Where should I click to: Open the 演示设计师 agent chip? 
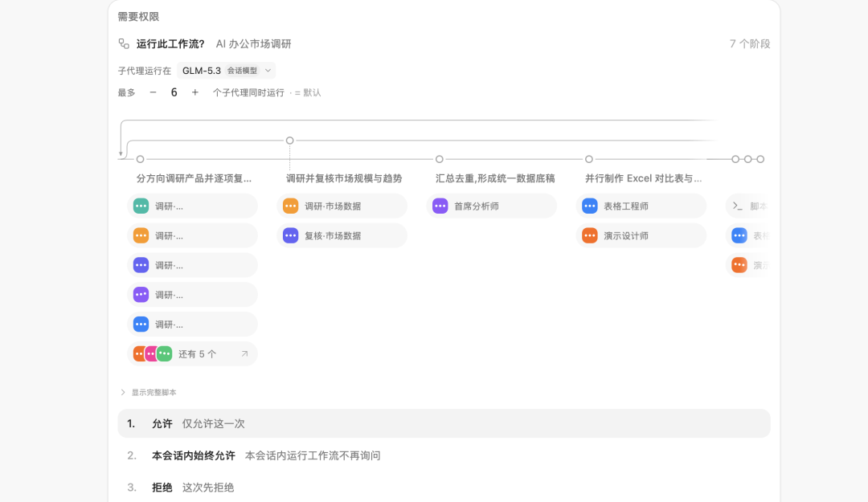click(x=641, y=236)
